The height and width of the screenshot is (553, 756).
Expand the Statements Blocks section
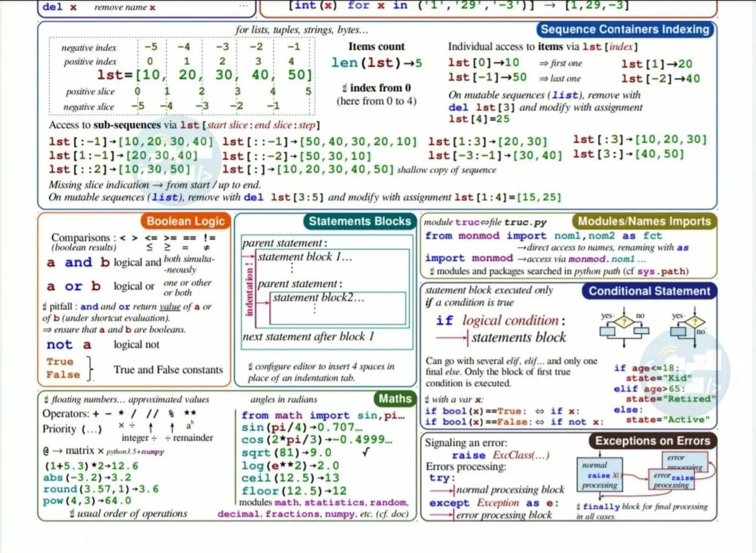pos(359,221)
